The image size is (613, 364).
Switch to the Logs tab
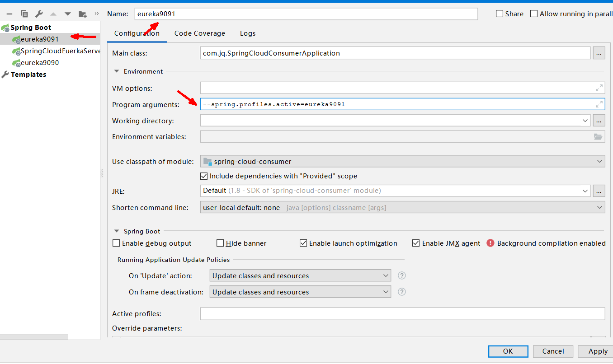pyautogui.click(x=248, y=33)
